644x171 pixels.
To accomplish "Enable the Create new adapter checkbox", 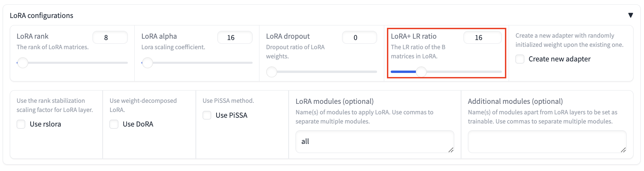I will coord(520,59).
